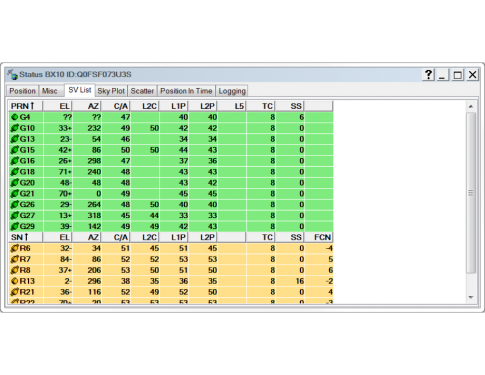
Task: Click the vertical scrollbar up arrow
Action: coord(471,107)
